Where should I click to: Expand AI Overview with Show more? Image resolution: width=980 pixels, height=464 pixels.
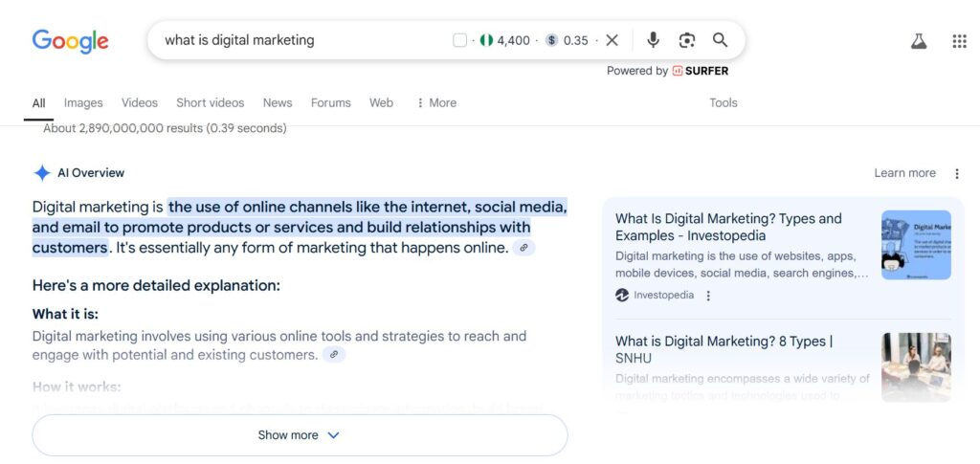coord(300,435)
